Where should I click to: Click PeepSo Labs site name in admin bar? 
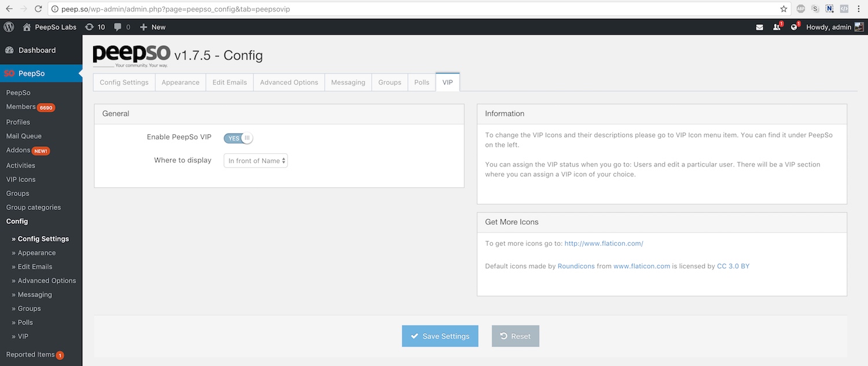coord(56,27)
